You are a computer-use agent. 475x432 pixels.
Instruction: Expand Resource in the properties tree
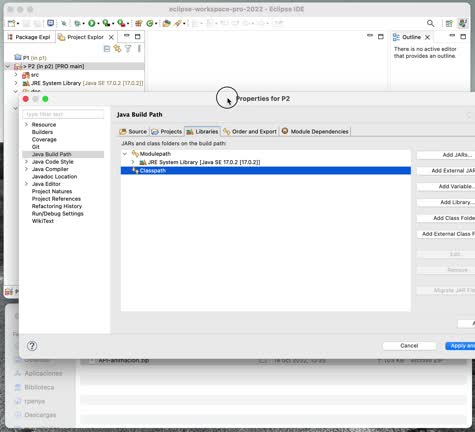coord(26,124)
